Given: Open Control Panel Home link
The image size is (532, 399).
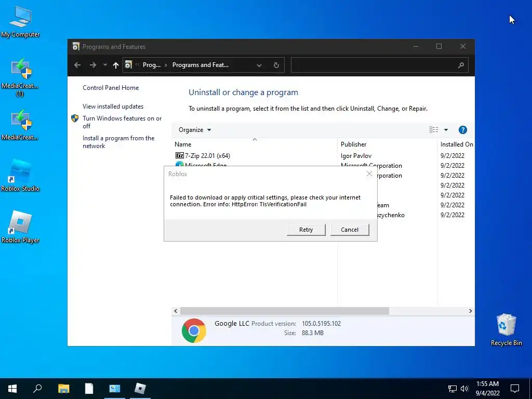Looking at the screenshot, I should click(x=111, y=87).
